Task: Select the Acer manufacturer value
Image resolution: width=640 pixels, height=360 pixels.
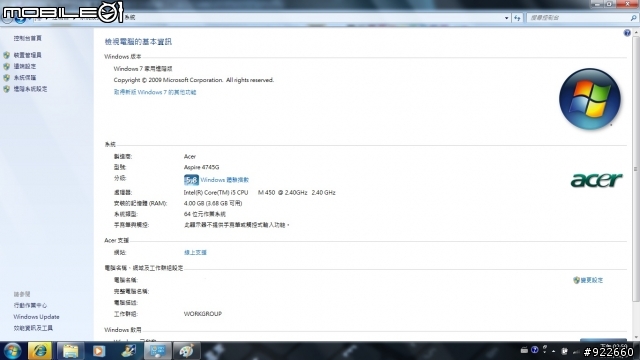Action: coord(190,157)
